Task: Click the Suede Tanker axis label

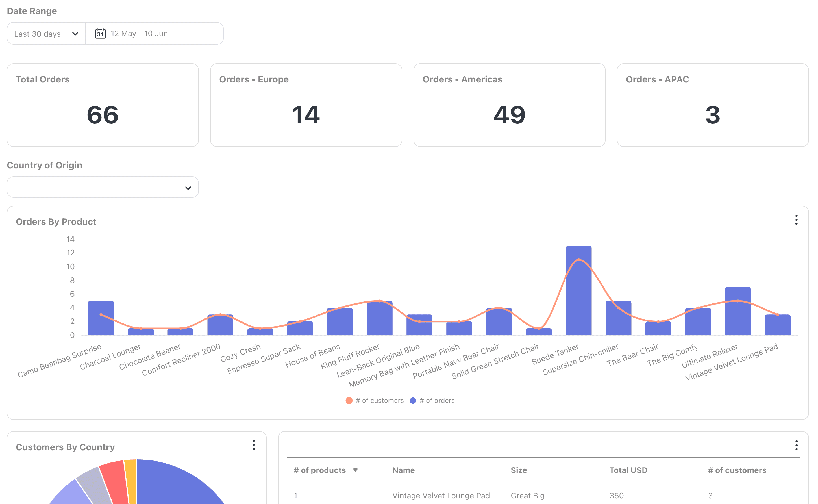Action: 555,354
